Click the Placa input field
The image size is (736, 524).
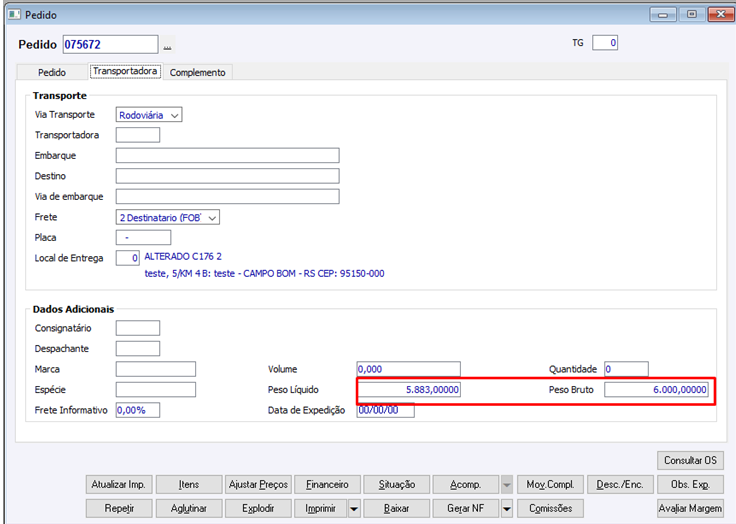point(143,238)
